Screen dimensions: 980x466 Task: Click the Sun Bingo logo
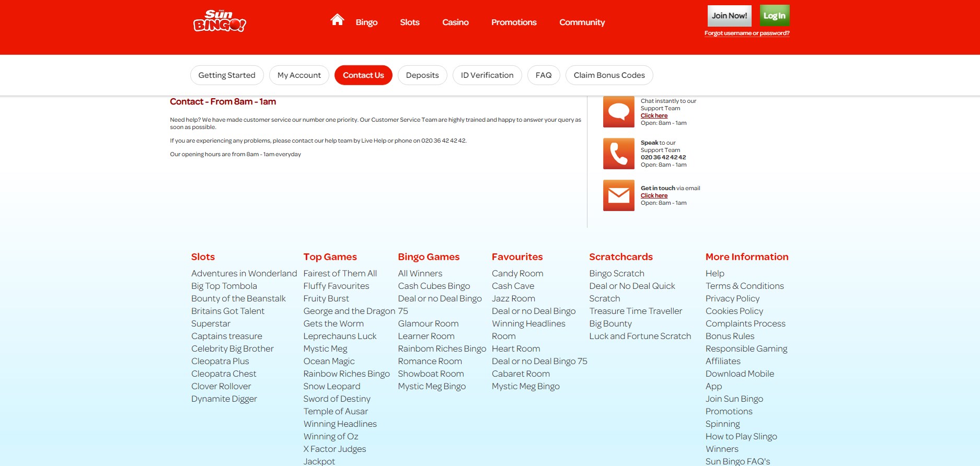click(220, 21)
